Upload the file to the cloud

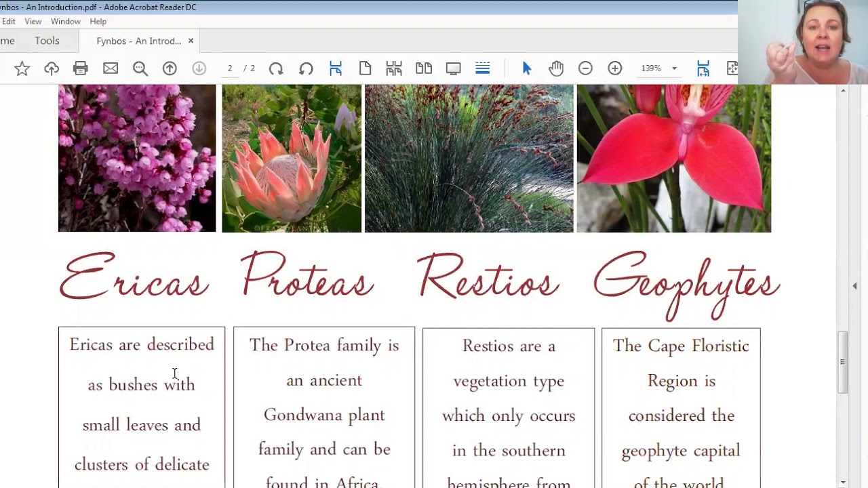52,68
